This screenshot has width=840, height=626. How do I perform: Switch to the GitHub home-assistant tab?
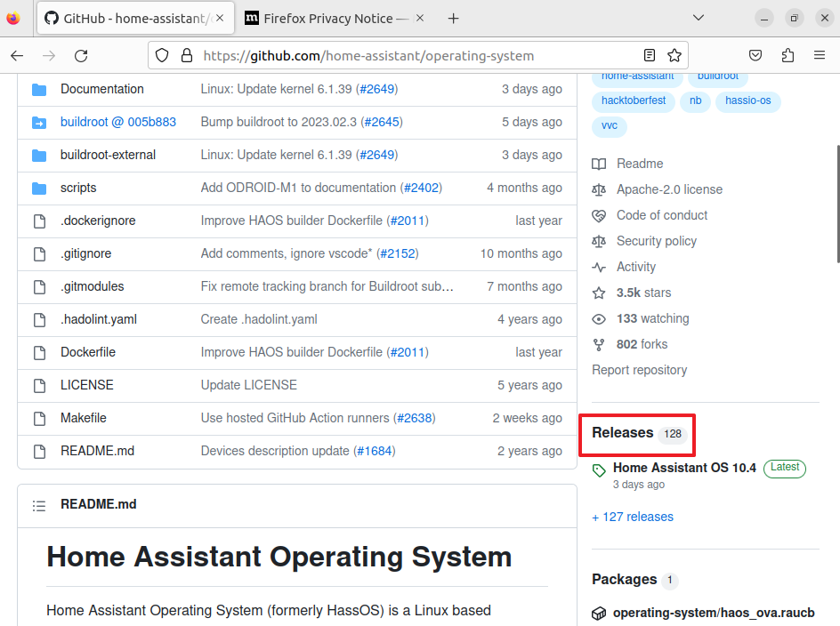[136, 18]
